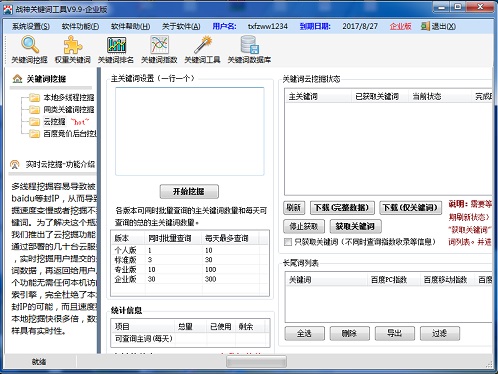The height and width of the screenshot is (374, 498).
Task: Toggle 只获取关键词 checkbox
Action: [288, 242]
